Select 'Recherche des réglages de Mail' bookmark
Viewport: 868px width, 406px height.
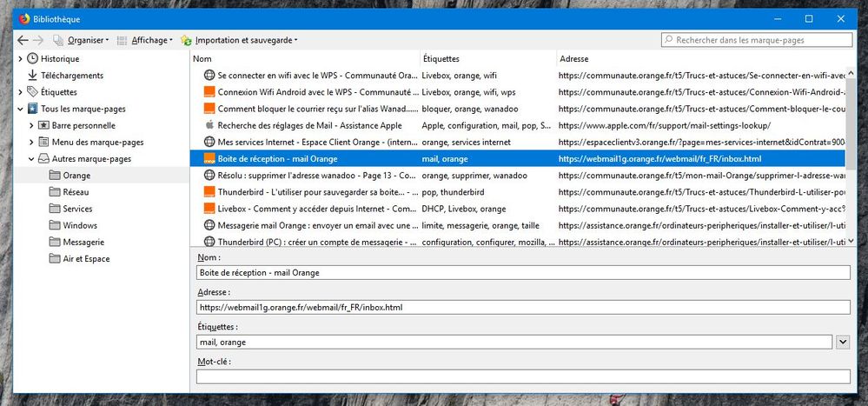coord(310,126)
